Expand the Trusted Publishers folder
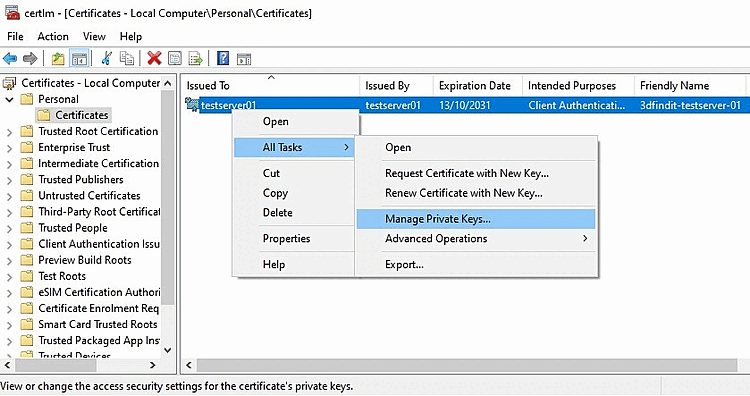This screenshot has height=396, width=750. click(9, 180)
